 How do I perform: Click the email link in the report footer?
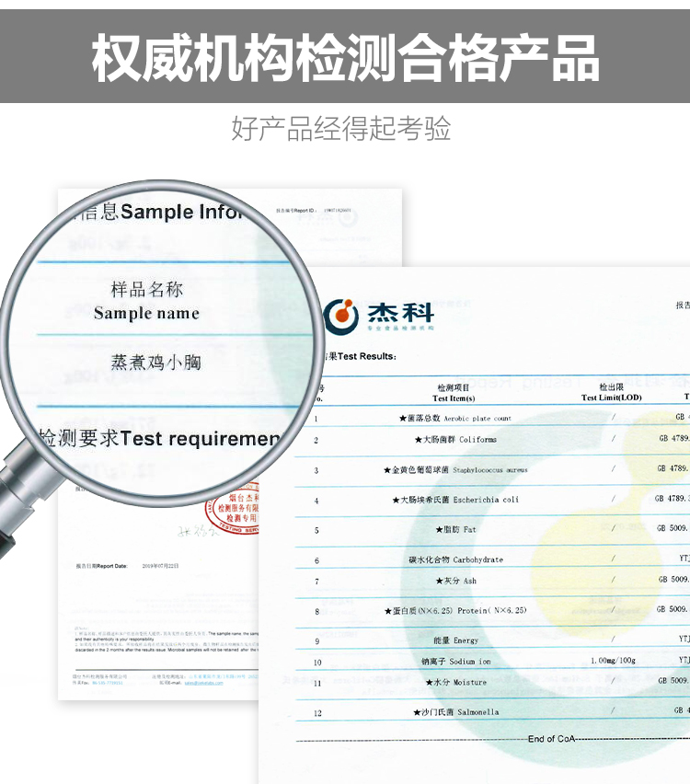pyautogui.click(x=203, y=683)
